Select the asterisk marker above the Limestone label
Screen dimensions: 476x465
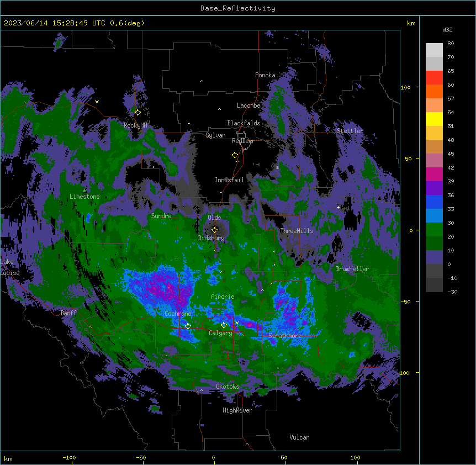click(85, 191)
